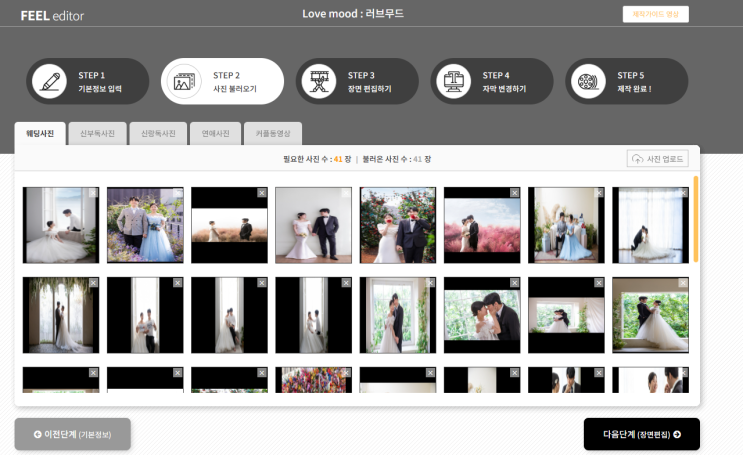Remove the close-up forehead touch photo

click(x=515, y=282)
